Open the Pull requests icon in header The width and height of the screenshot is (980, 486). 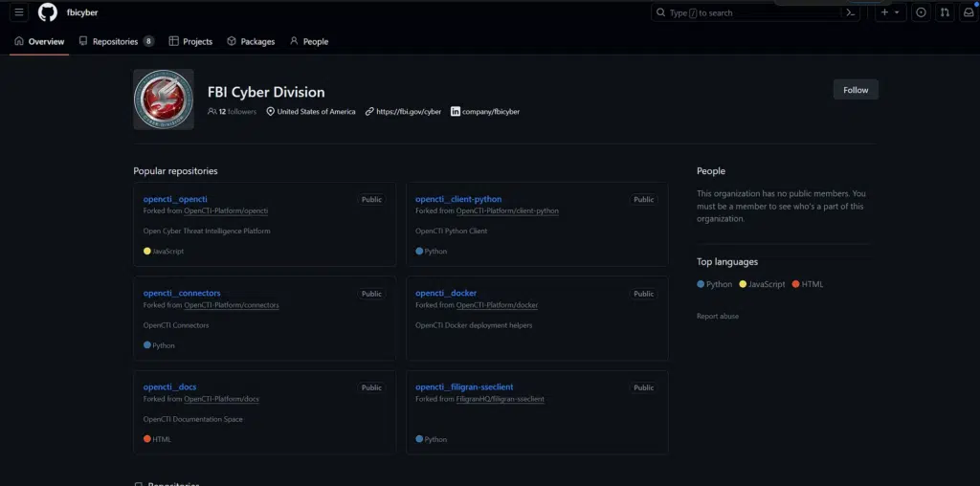(x=945, y=12)
